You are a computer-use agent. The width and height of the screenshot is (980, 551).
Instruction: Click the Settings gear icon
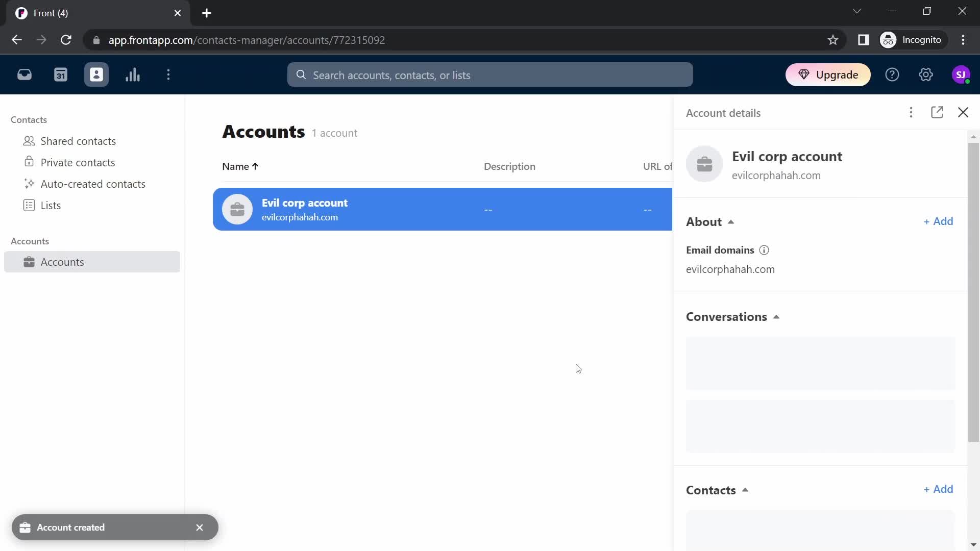coord(926,74)
